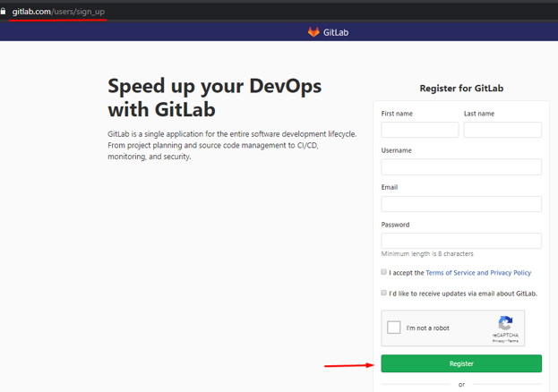Click the 'or' divider text below Register

461,385
